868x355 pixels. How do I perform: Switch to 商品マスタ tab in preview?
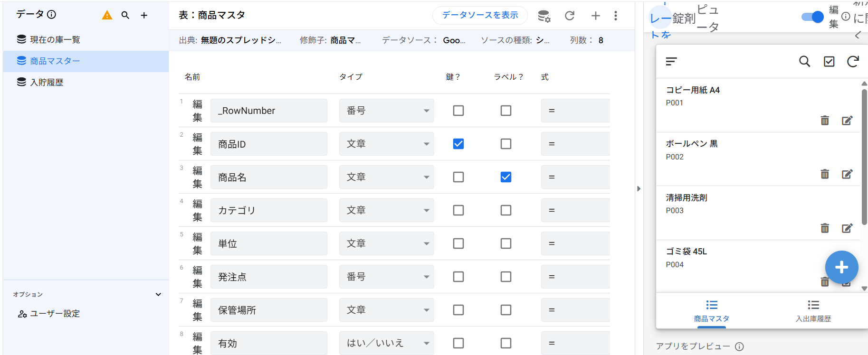[711, 311]
